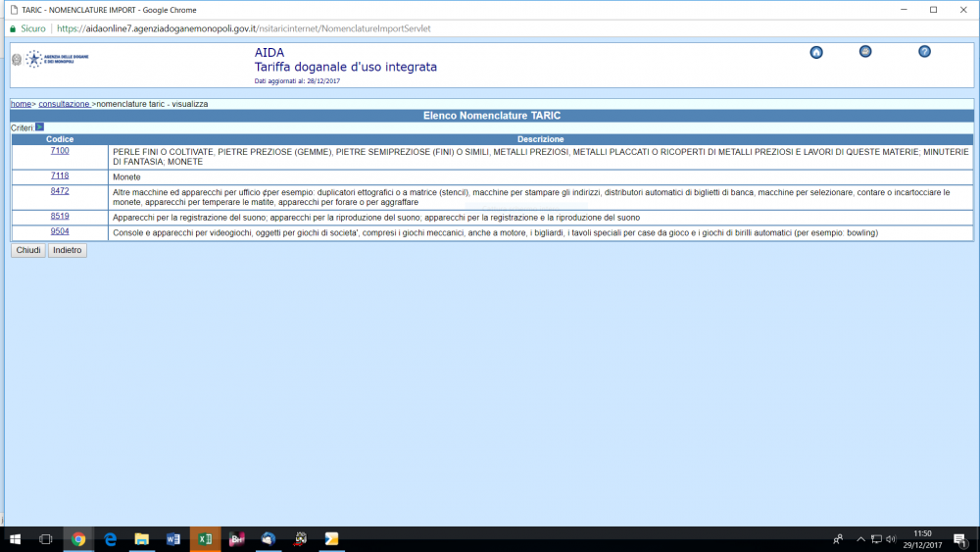Viewport: 980px width, 552px height.
Task: Show hidden system tray icons
Action: click(860, 539)
